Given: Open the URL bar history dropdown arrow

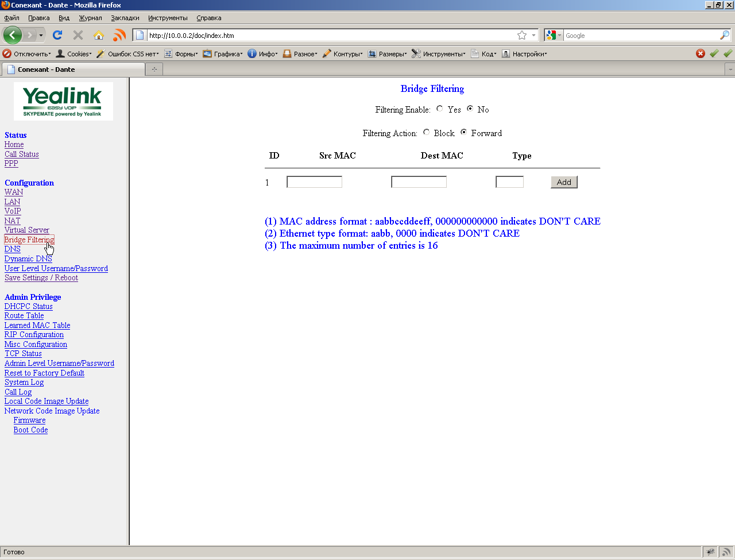Looking at the screenshot, I should (x=533, y=35).
